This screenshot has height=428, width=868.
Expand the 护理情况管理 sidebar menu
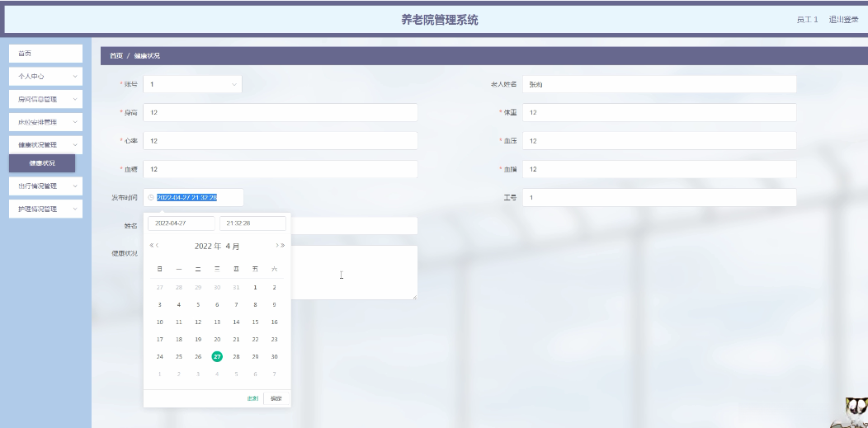pos(45,209)
